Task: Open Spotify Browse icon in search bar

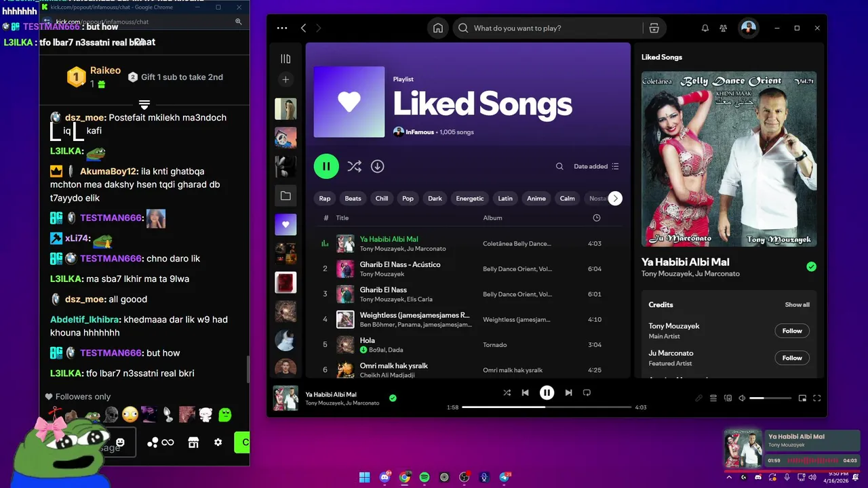Action: pos(654,28)
